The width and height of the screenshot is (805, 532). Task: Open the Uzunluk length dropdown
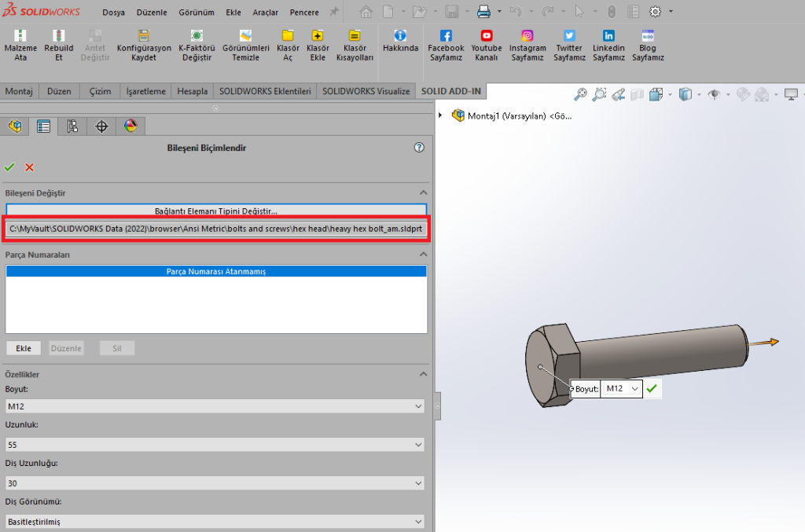tap(215, 445)
